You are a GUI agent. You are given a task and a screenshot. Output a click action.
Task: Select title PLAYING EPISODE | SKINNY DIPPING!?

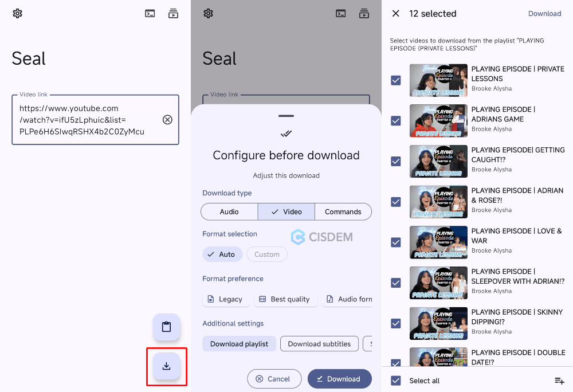(x=517, y=317)
